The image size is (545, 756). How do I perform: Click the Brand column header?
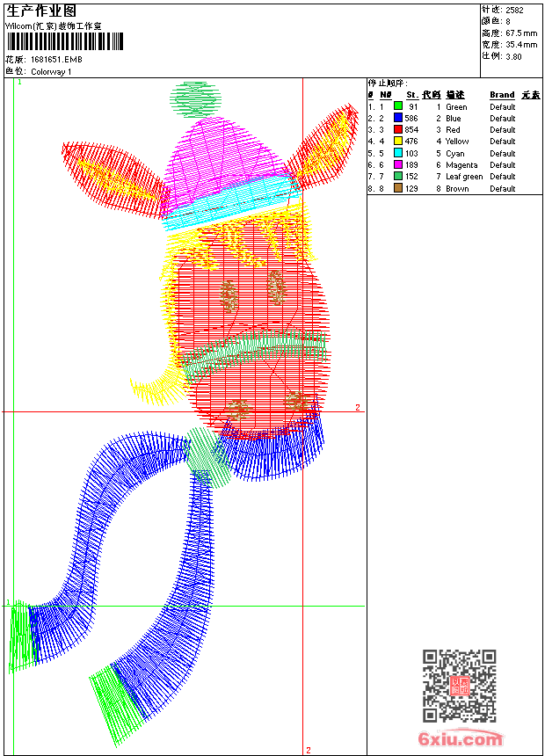click(x=502, y=95)
